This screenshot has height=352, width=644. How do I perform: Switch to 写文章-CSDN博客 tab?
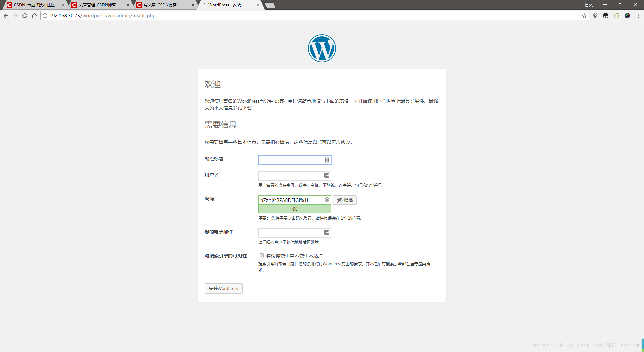[164, 5]
